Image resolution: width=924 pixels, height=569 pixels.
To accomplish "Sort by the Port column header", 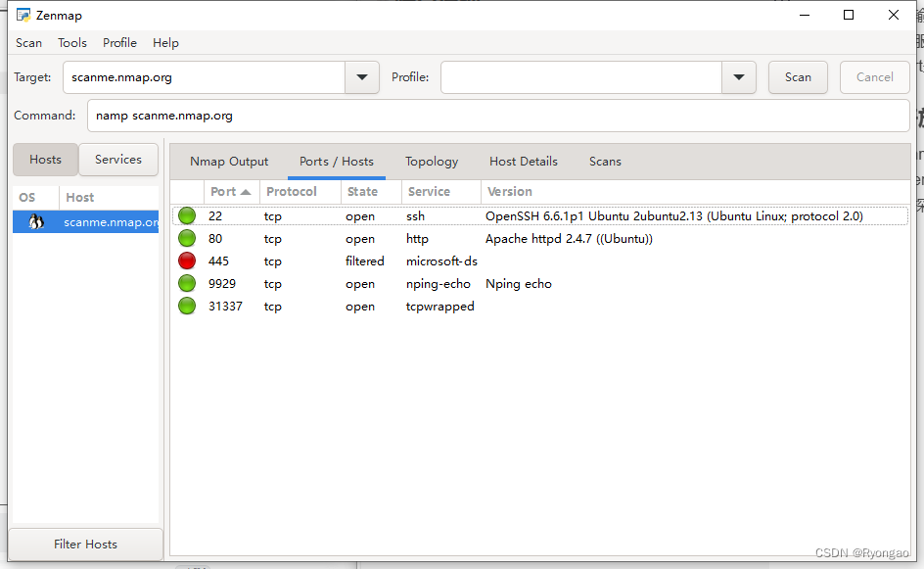I will pos(232,192).
